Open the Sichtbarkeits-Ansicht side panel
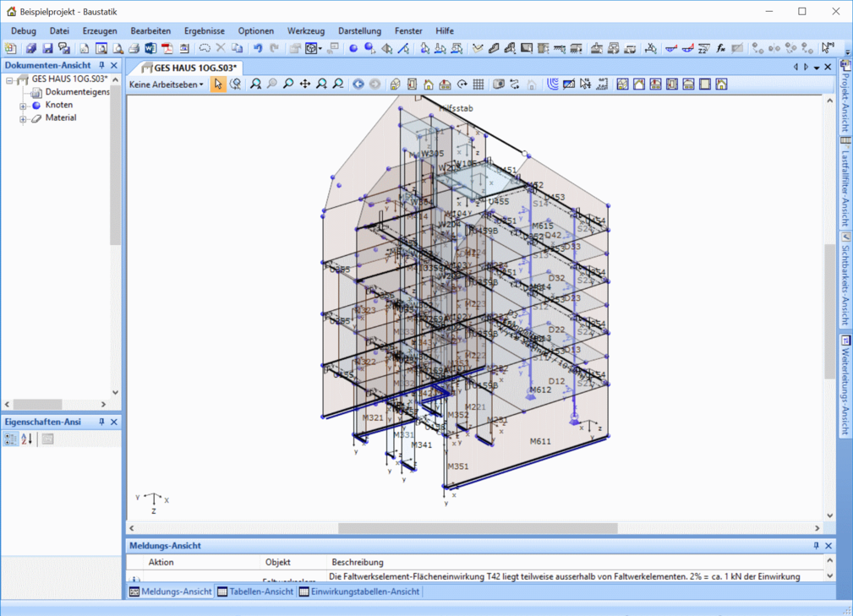 click(x=845, y=280)
